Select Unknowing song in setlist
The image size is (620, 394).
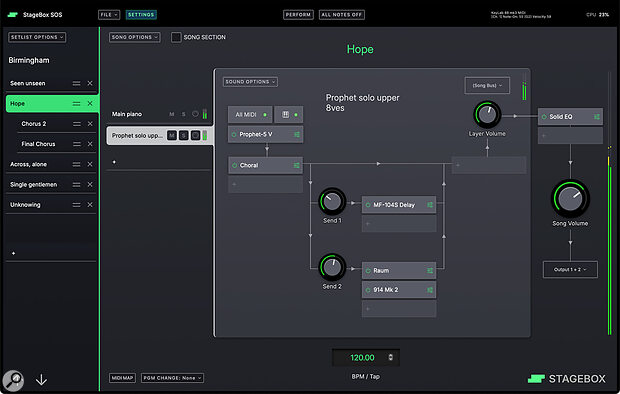25,205
